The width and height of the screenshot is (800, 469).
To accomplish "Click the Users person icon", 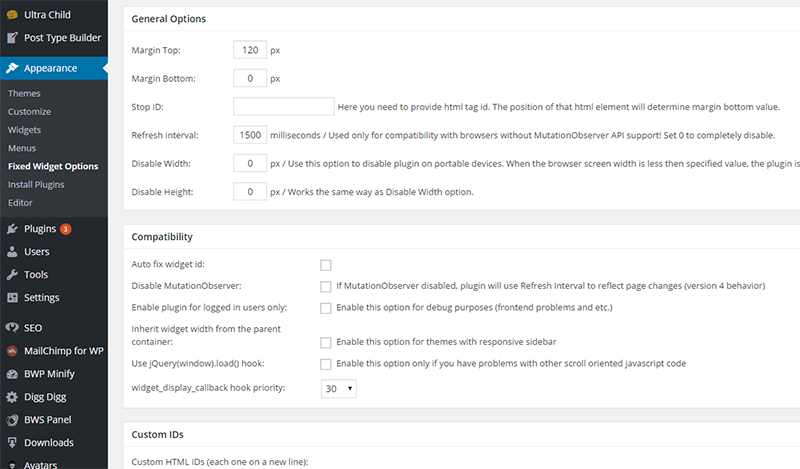I will pyautogui.click(x=12, y=252).
